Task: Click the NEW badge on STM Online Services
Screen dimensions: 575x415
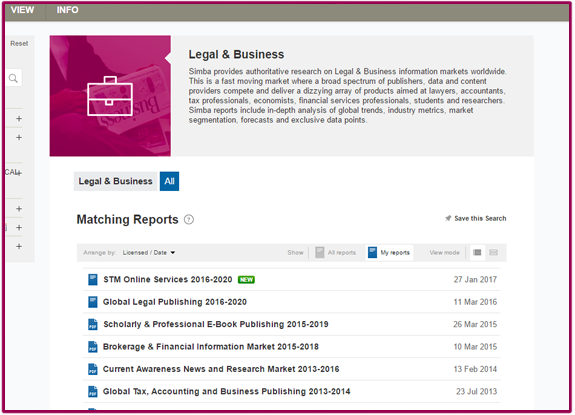Action: (246, 280)
